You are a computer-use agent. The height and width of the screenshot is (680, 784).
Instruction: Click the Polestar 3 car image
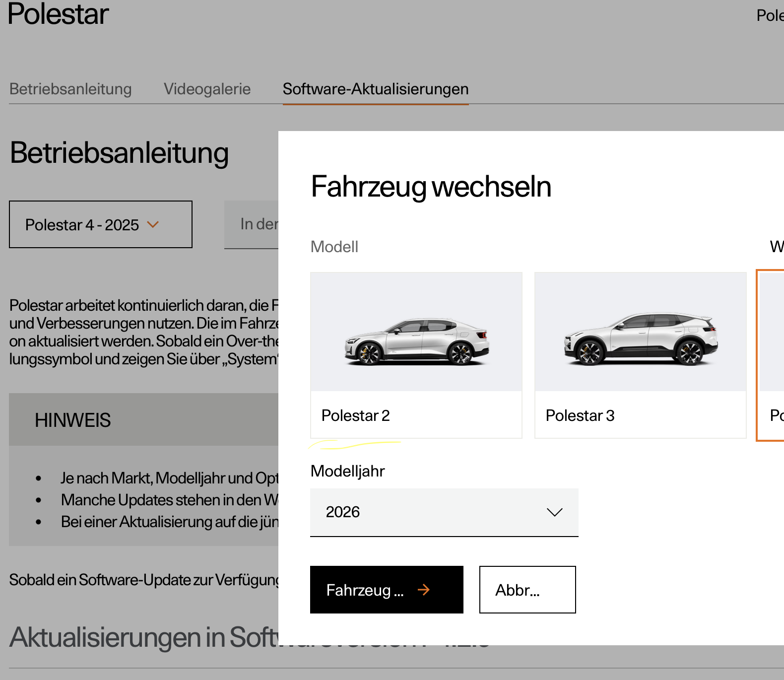point(641,340)
